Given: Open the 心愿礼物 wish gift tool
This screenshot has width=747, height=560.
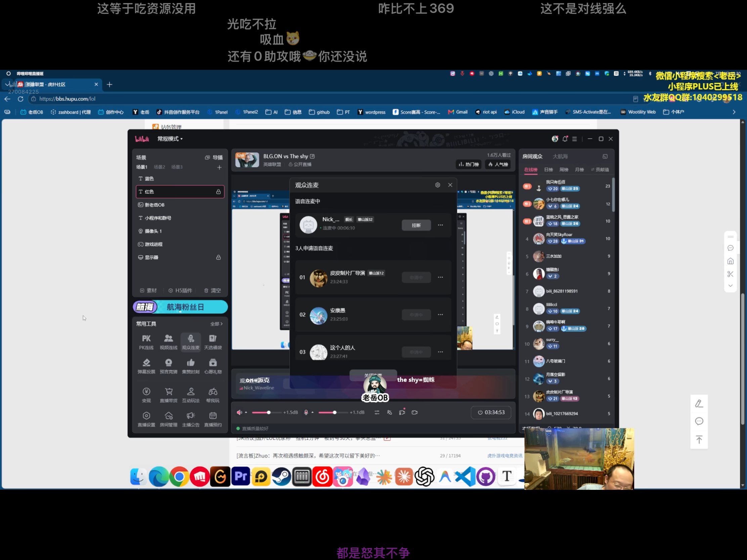Looking at the screenshot, I should tap(213, 366).
